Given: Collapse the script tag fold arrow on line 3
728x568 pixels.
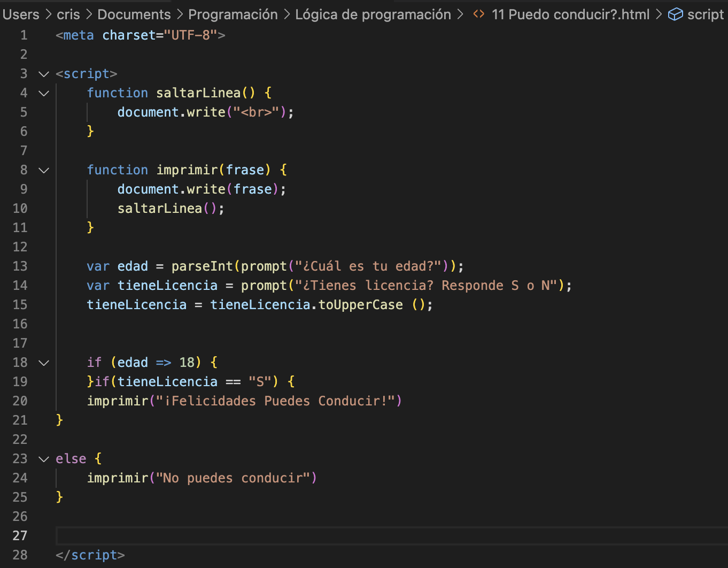Looking at the screenshot, I should point(44,74).
